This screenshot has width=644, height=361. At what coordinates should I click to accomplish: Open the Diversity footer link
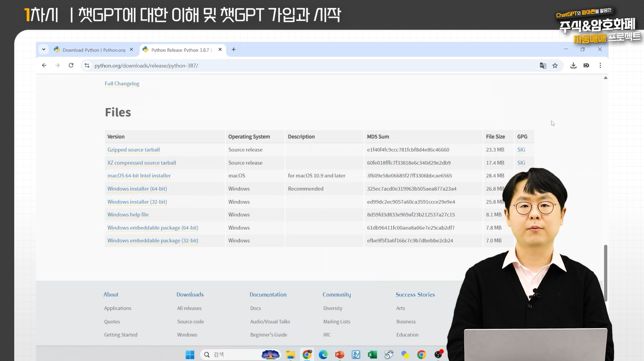coord(333,308)
